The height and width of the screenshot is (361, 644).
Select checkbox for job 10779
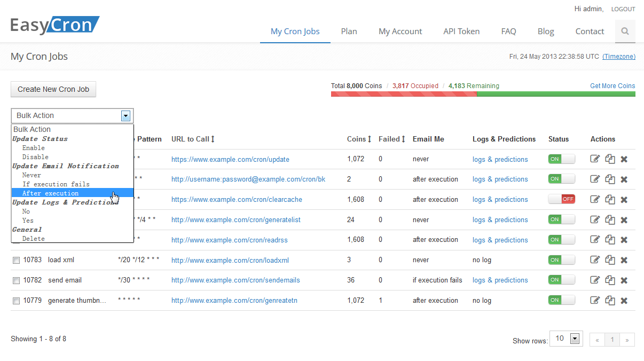(16, 301)
